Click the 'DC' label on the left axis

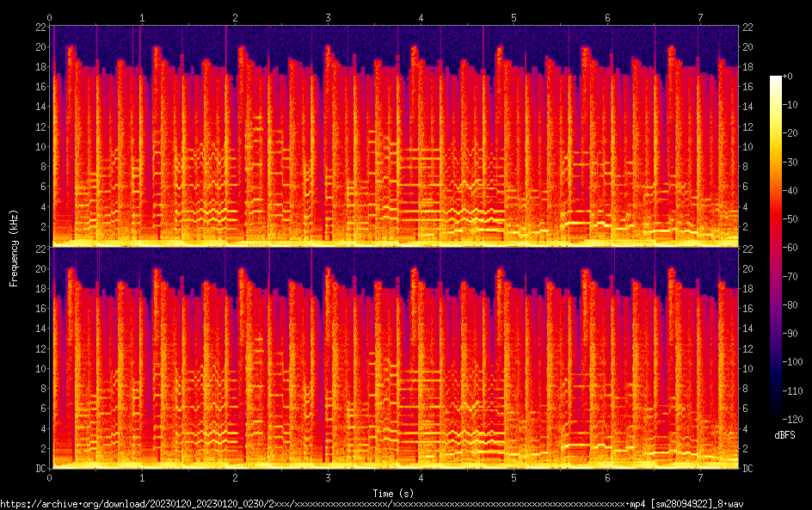point(40,469)
